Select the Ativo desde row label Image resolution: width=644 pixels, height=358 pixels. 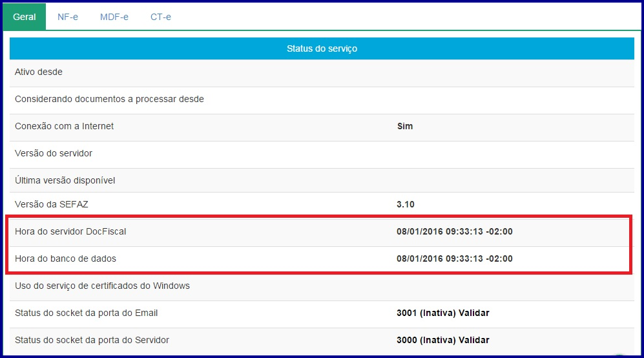39,72
